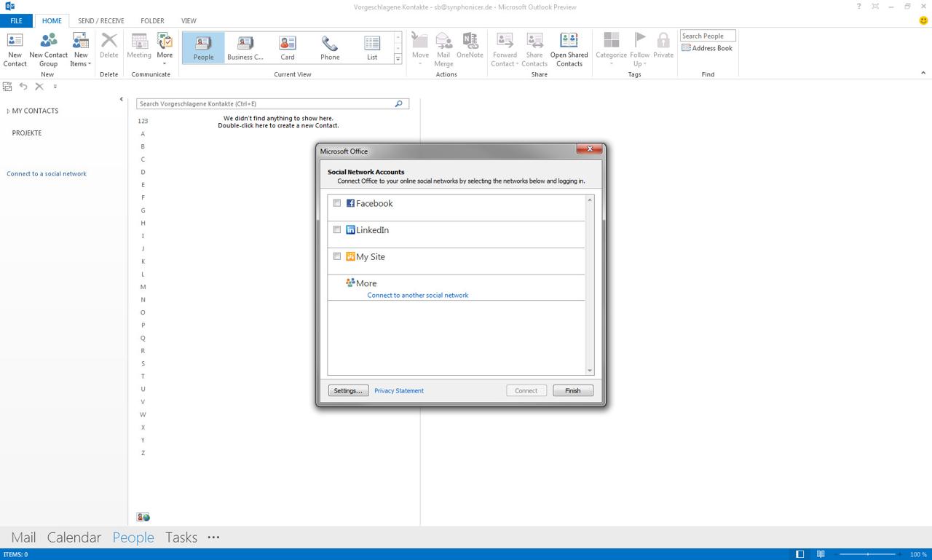Open the New Items dropdown
This screenshot has height=560, width=932.
point(80,50)
